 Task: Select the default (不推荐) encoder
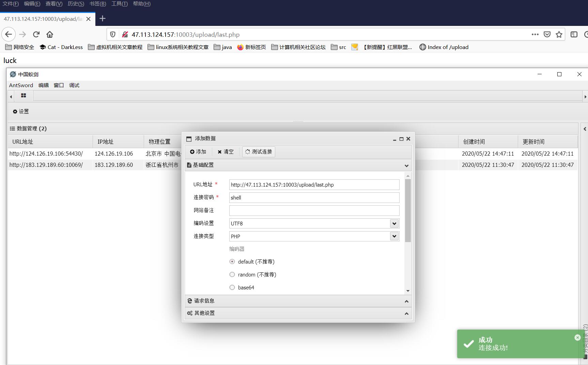(x=232, y=261)
